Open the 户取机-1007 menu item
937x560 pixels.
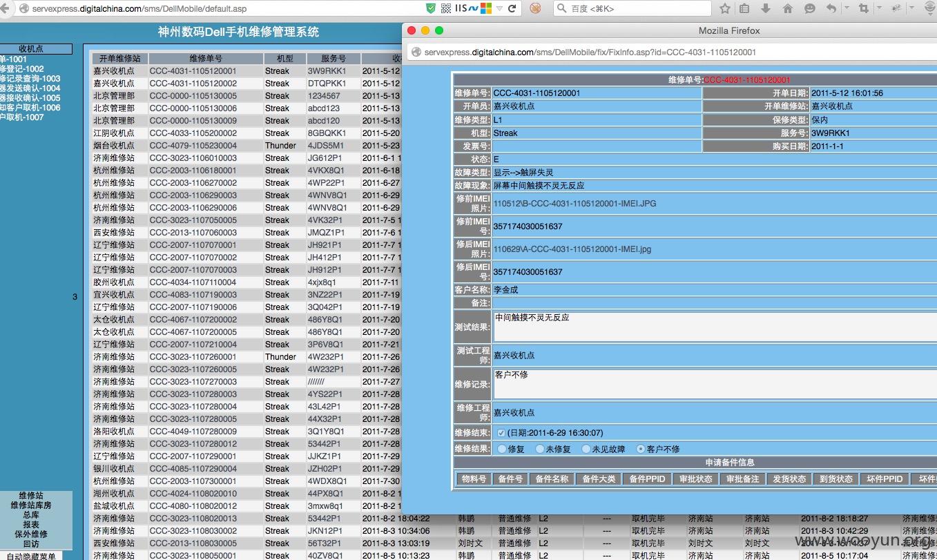(x=22, y=117)
